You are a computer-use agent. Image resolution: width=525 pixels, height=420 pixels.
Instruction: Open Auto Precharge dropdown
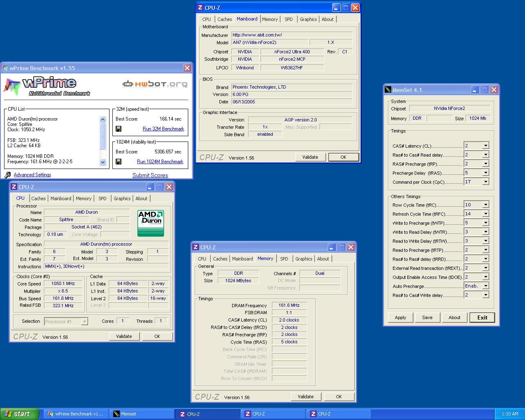[x=486, y=286]
